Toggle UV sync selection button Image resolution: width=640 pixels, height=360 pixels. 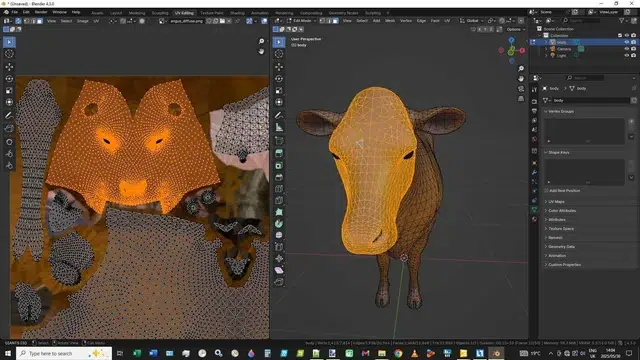tap(18, 21)
